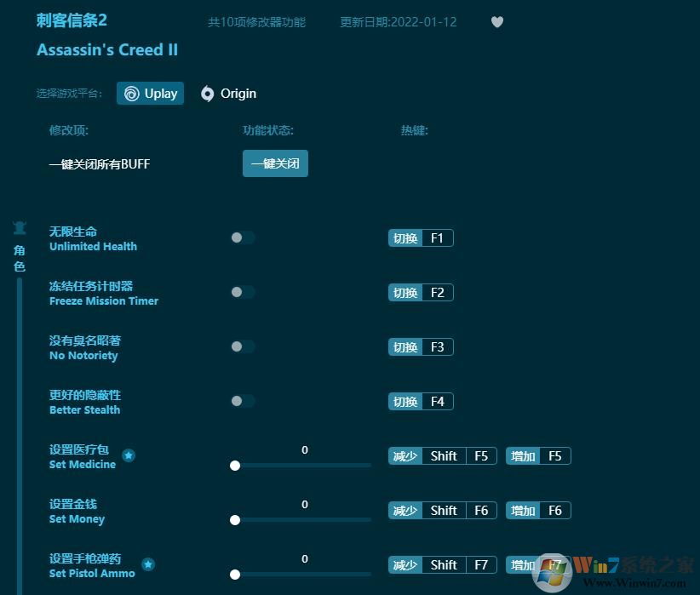
Task: Click 增加 F7 to increase Set Pistol Ammo
Action: (538, 564)
